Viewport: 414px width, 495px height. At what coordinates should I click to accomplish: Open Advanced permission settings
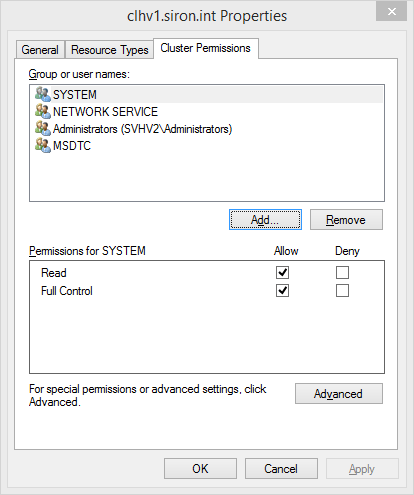tap(339, 394)
